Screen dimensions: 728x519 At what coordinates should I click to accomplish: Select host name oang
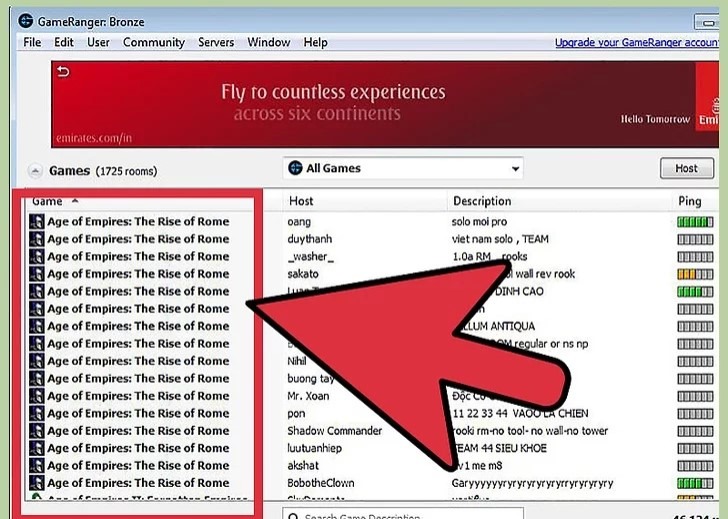click(x=299, y=222)
